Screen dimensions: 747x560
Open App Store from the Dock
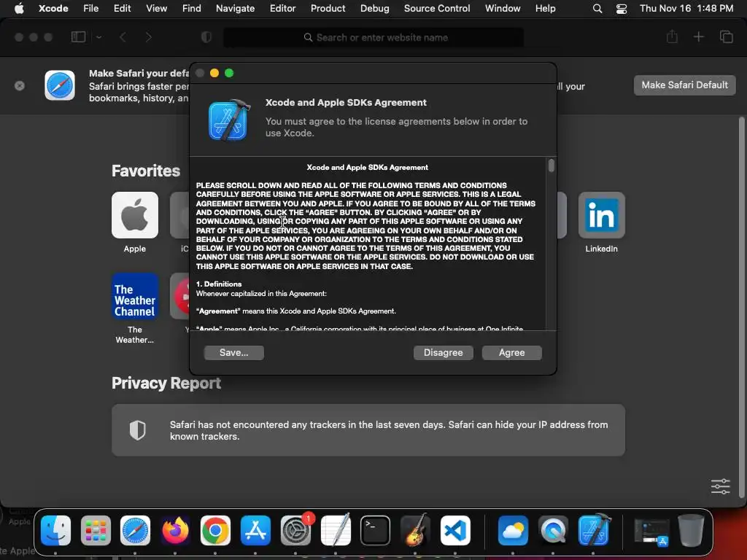[255, 530]
